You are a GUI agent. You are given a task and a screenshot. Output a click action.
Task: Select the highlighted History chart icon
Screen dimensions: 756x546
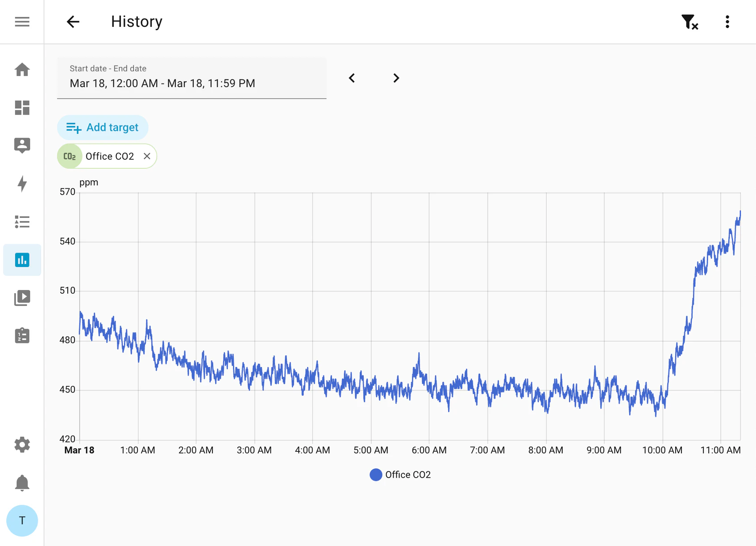(22, 260)
